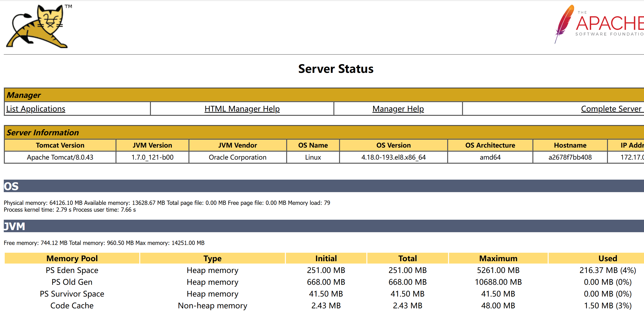Click the Maximum column header
Screen dimensions: 644x314
pos(498,258)
